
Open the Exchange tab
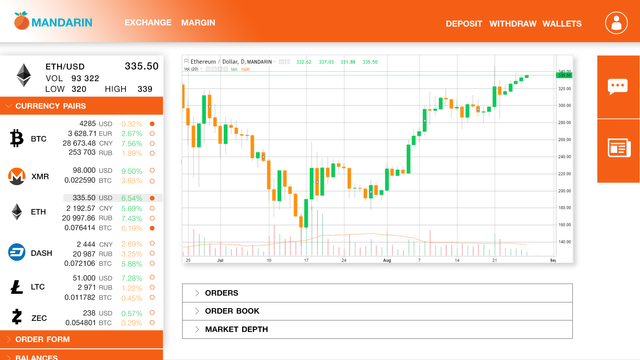coord(148,22)
